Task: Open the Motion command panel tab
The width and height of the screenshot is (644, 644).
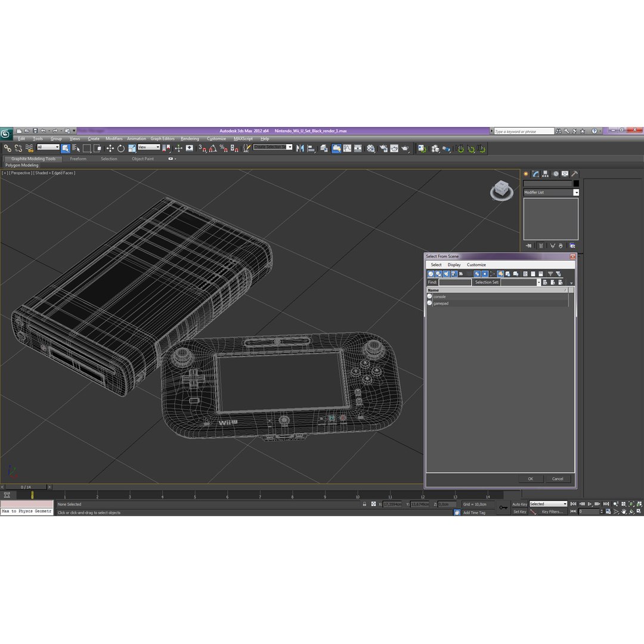Action: (x=555, y=174)
